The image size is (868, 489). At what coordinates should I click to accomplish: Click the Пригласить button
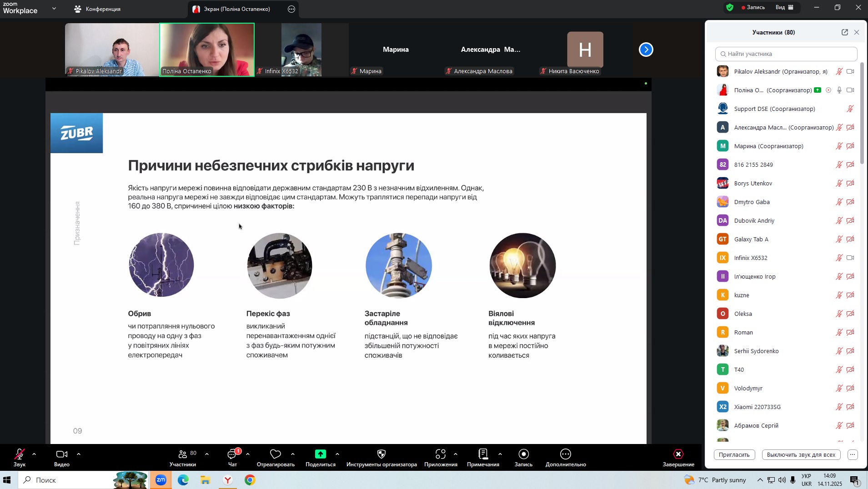(734, 455)
